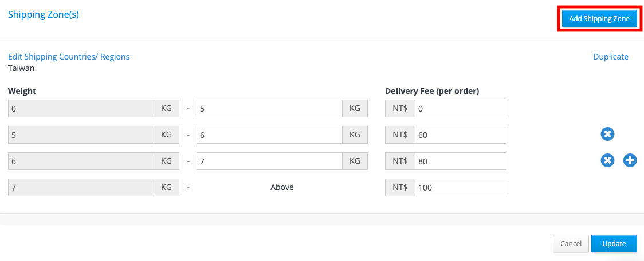644x261 pixels.
Task: Open the Shipping Zone(s) heading link
Action: 44,15
